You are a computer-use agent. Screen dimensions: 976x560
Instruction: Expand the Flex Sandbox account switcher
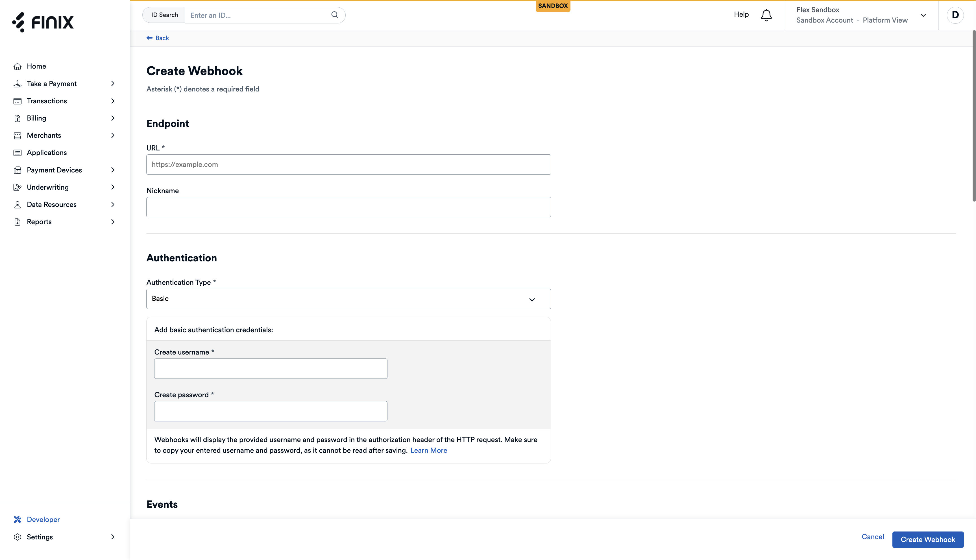pos(923,16)
